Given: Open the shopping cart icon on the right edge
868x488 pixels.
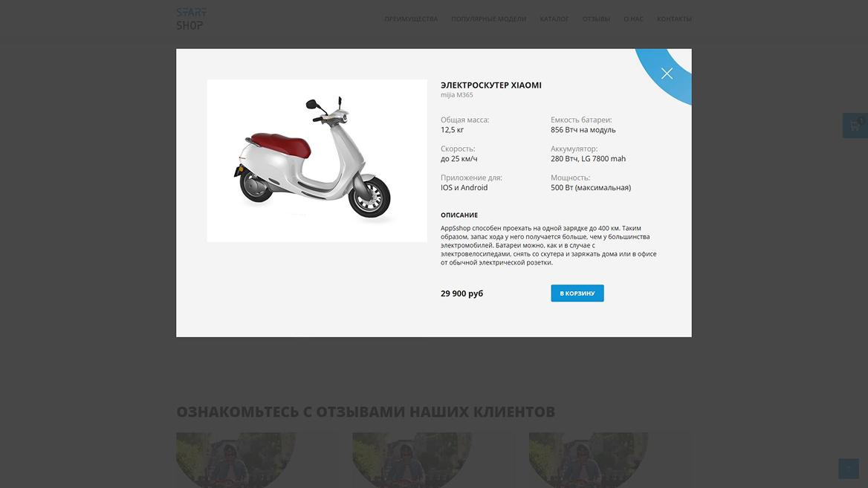Looking at the screenshot, I should [x=855, y=126].
